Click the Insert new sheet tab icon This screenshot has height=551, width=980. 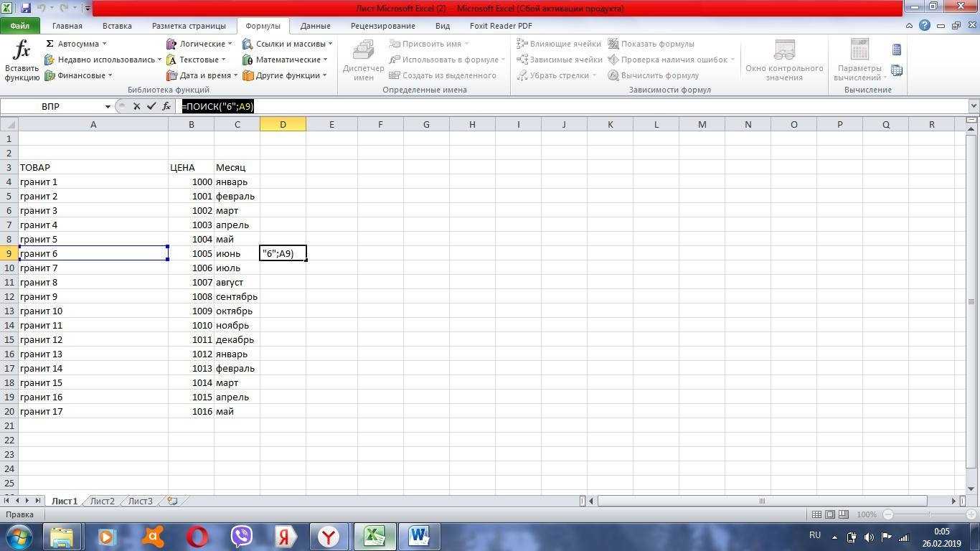pyautogui.click(x=172, y=501)
